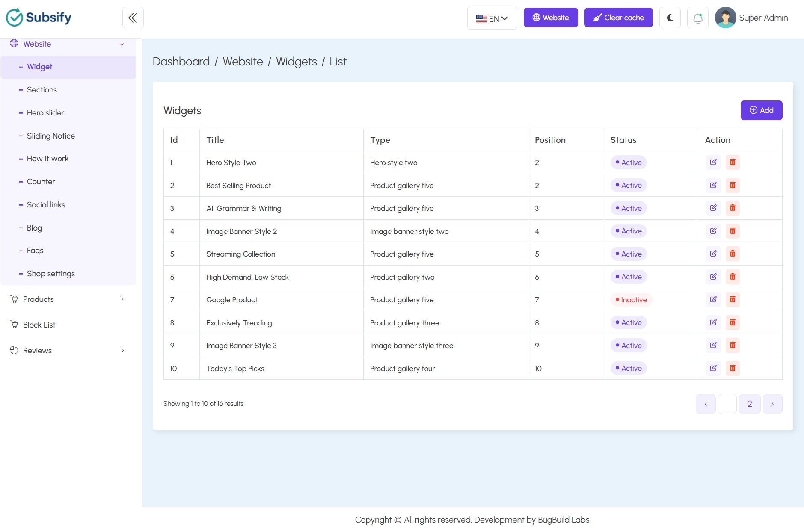Click the Website breadcrumb link

pyautogui.click(x=243, y=62)
